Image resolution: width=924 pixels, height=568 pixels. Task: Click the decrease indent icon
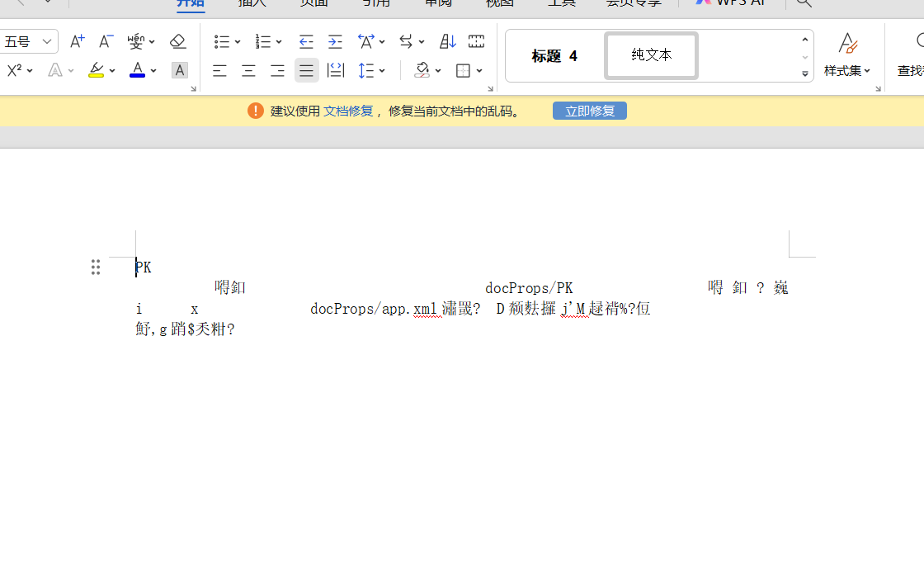point(306,41)
